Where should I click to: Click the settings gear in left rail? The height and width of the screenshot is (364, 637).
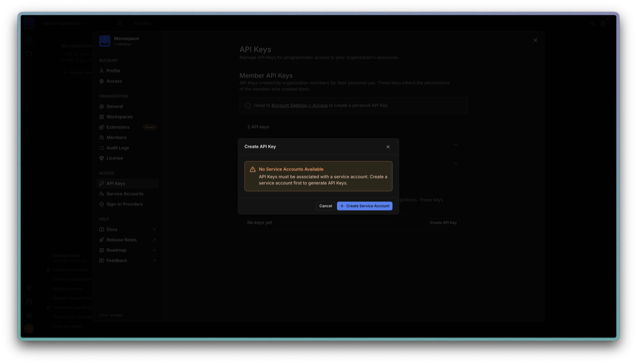[29, 315]
